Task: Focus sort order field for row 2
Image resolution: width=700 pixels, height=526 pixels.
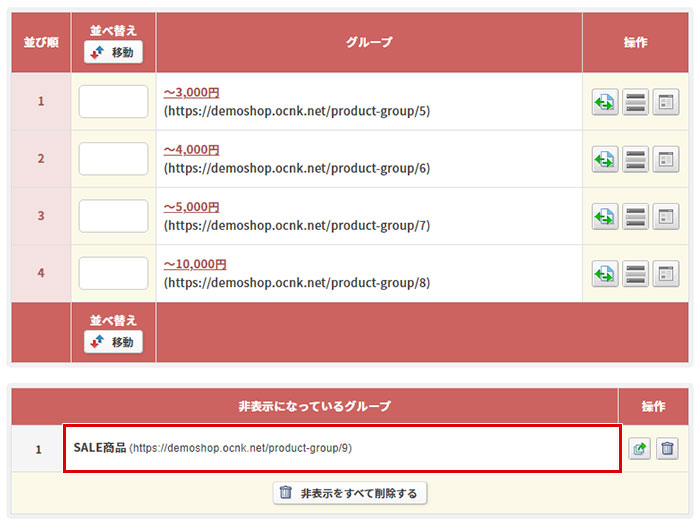Action: pyautogui.click(x=113, y=159)
